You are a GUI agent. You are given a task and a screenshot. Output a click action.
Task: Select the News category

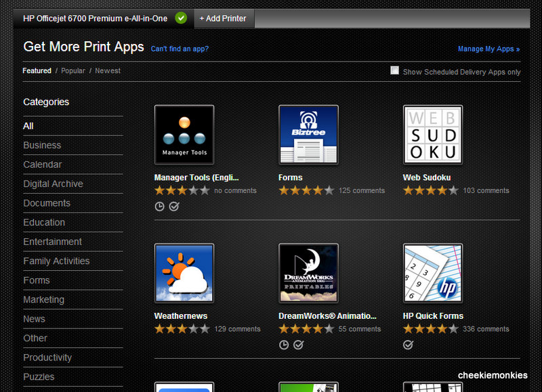click(73, 320)
